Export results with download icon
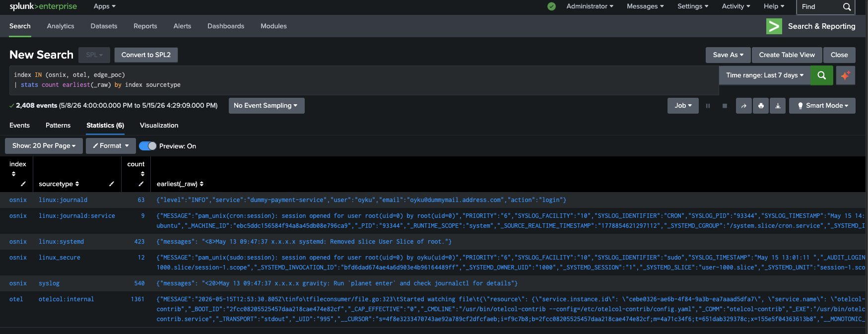Screen dimensions: 868x334 pos(778,106)
